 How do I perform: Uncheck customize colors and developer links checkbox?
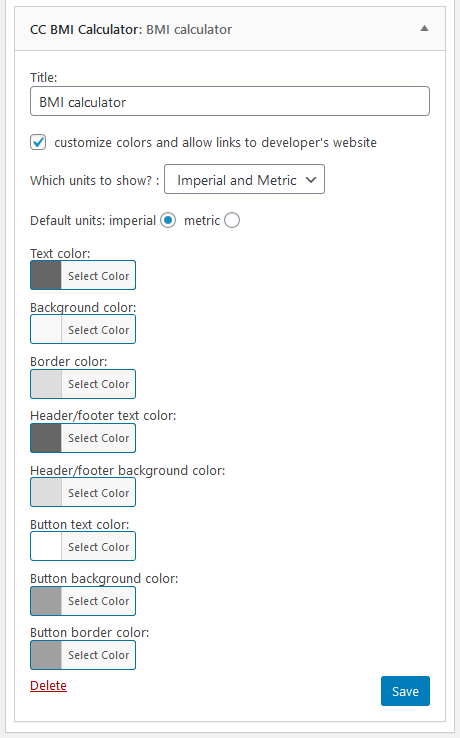point(38,142)
